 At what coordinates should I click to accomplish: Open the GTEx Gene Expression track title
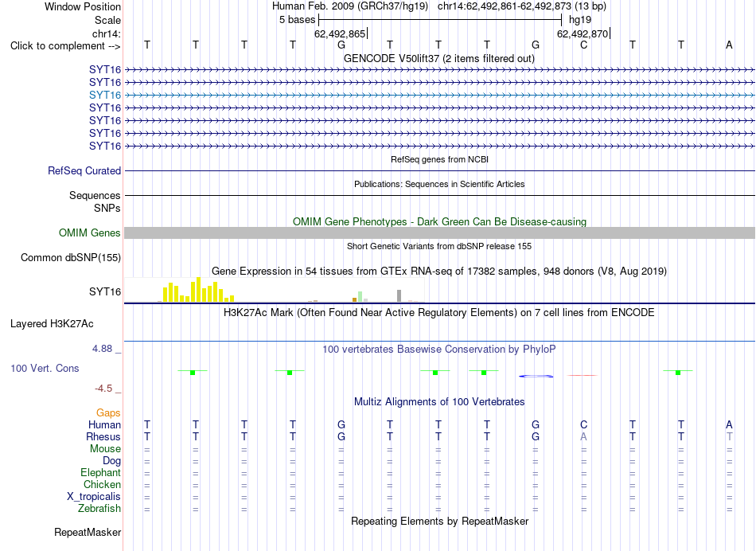(x=439, y=272)
